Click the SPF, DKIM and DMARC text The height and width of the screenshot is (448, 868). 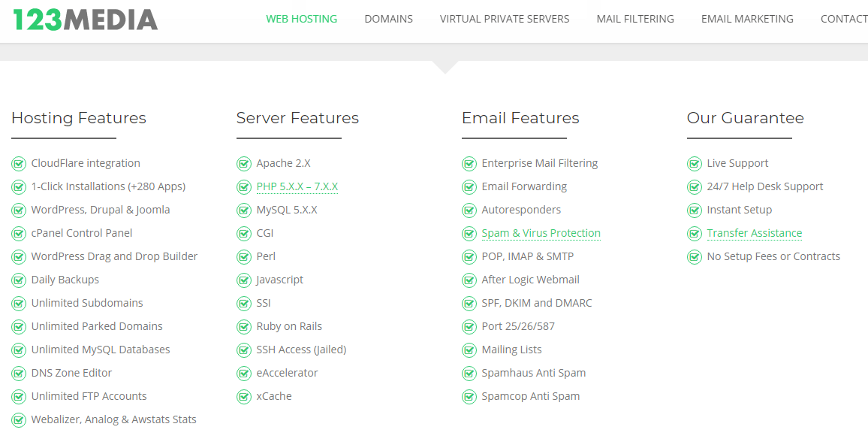[536, 303]
